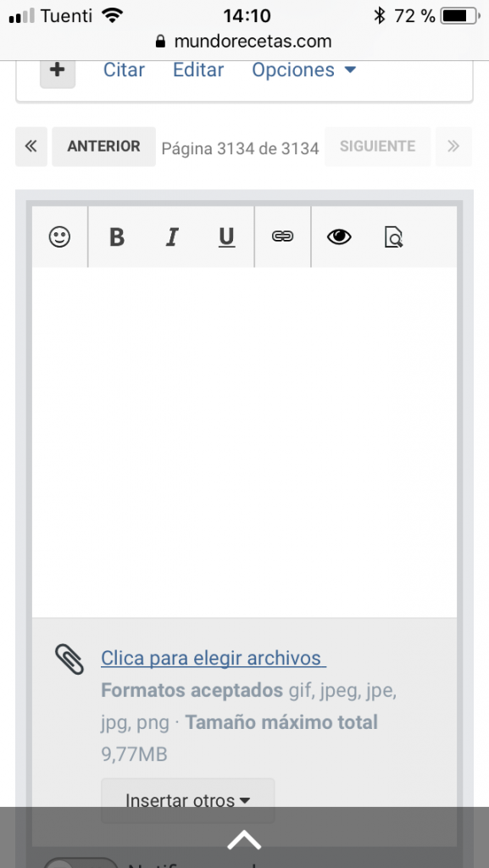Click the Citar link
Screen dimensions: 489x868
coord(124,70)
